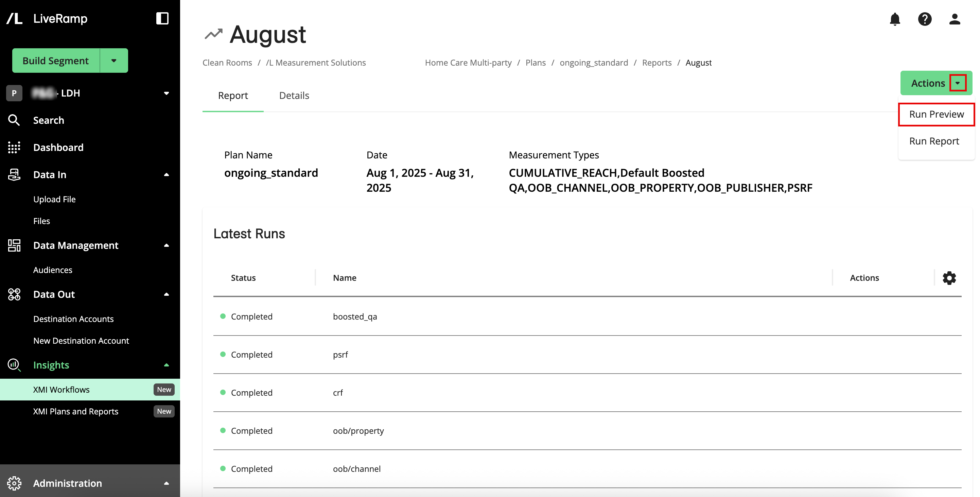
Task: Expand the LDH account selector
Action: coord(166,93)
